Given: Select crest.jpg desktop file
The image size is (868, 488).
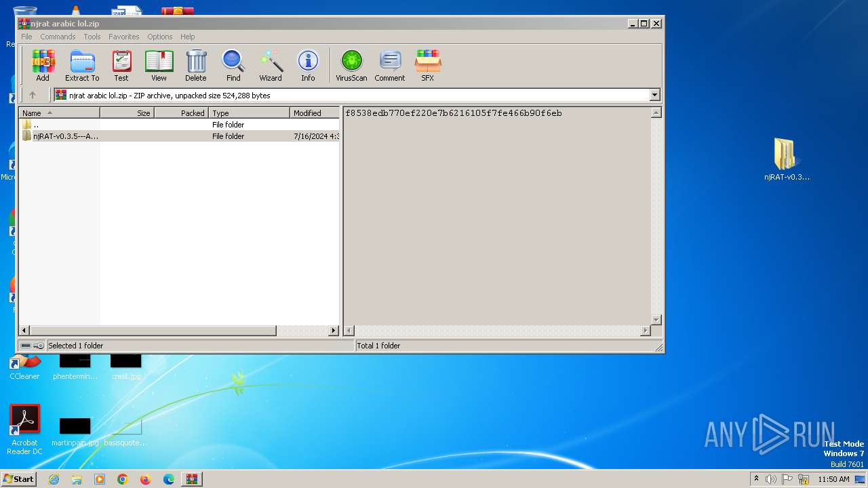Looking at the screenshot, I should [x=126, y=367].
